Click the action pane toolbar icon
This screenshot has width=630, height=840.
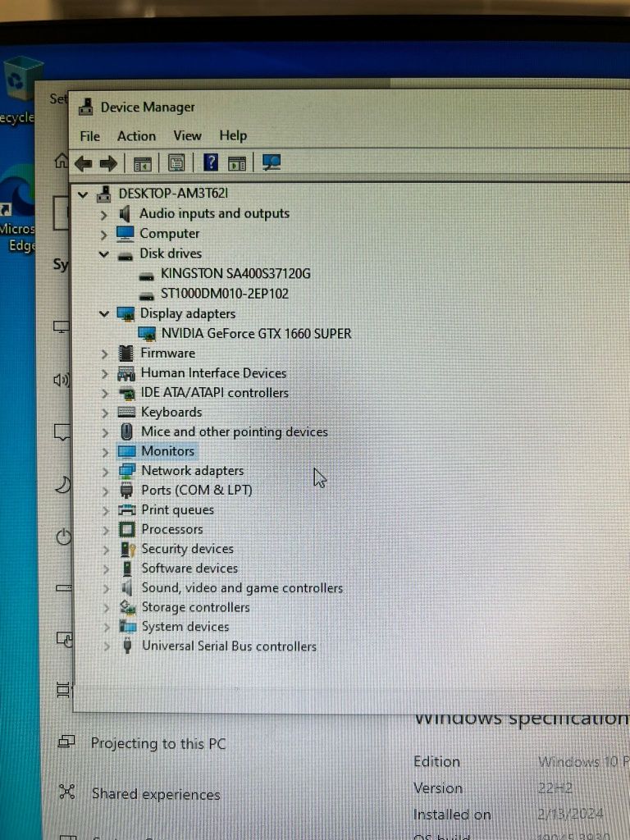tap(237, 163)
